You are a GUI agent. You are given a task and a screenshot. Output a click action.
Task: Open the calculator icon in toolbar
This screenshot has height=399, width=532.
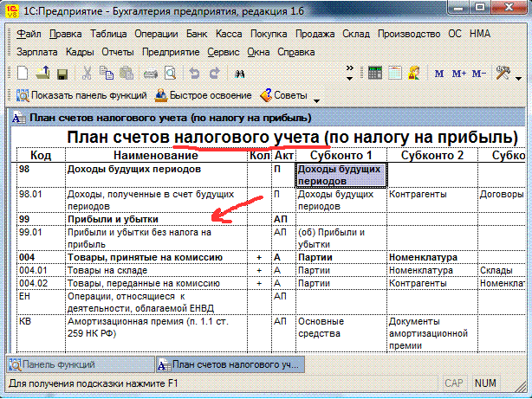pyautogui.click(x=374, y=74)
